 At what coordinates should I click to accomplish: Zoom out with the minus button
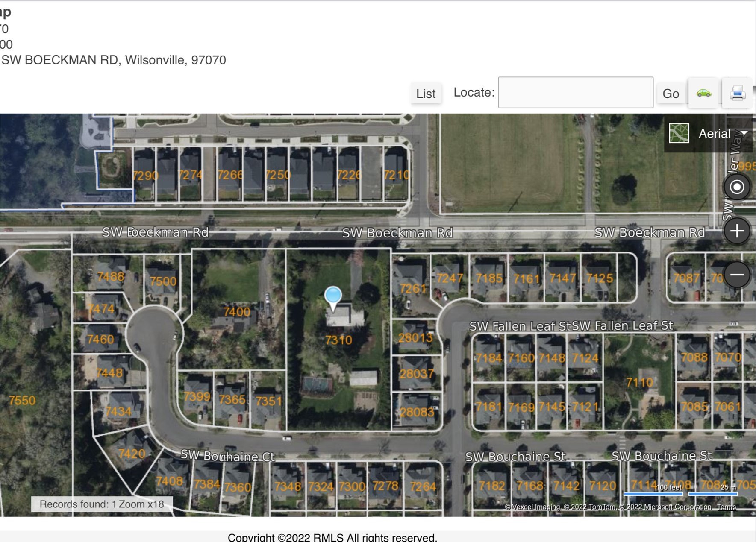pyautogui.click(x=736, y=275)
